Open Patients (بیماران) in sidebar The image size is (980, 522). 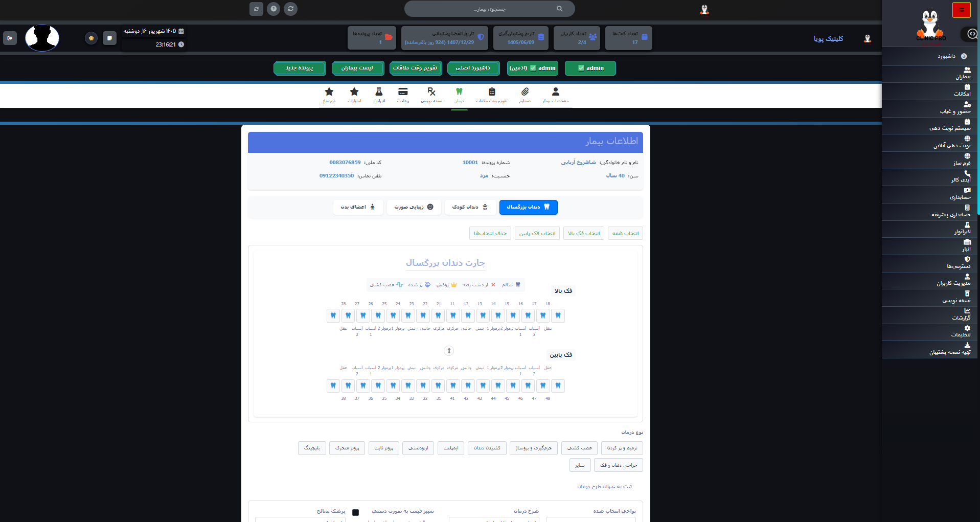tap(929, 74)
